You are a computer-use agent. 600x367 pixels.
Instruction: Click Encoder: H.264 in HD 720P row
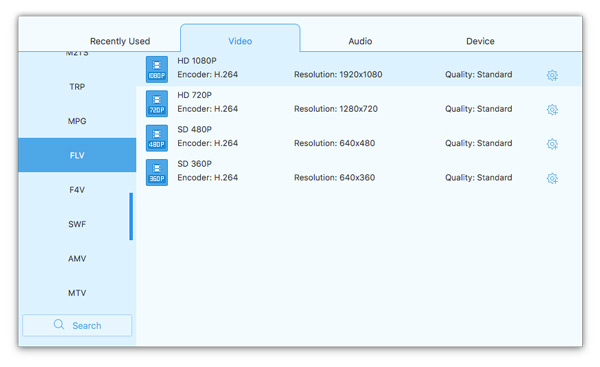pyautogui.click(x=207, y=109)
